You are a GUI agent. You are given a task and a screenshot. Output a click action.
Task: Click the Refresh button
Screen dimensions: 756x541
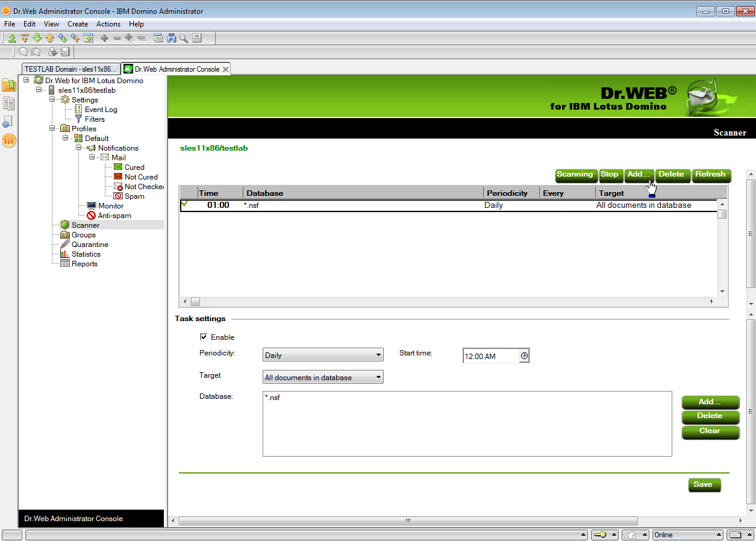[x=711, y=175]
